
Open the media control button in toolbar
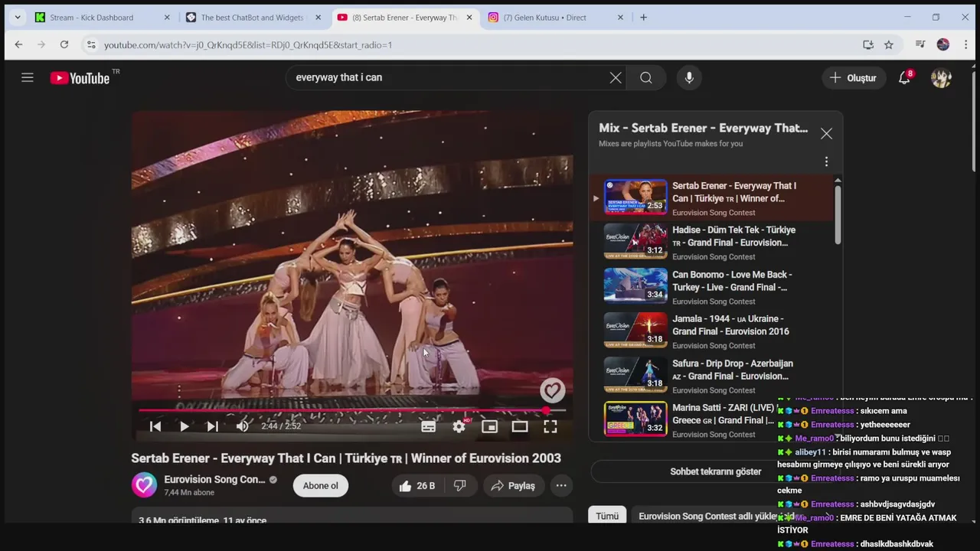click(x=920, y=44)
